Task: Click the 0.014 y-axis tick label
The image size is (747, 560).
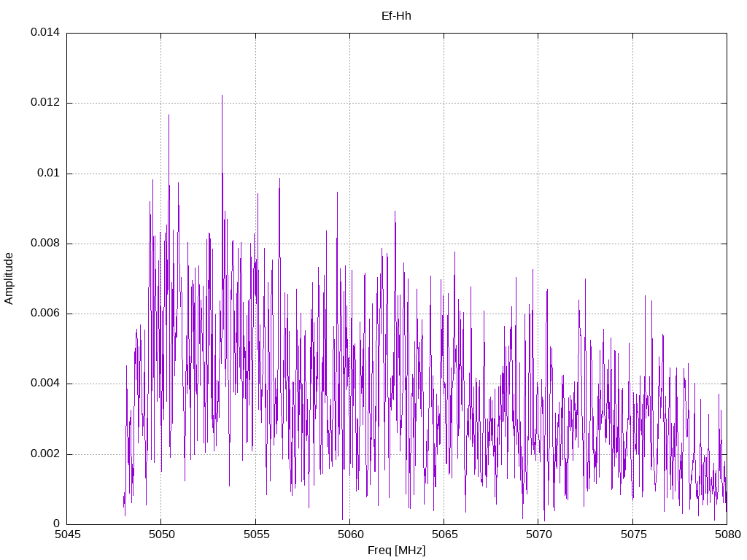Action: (44, 33)
